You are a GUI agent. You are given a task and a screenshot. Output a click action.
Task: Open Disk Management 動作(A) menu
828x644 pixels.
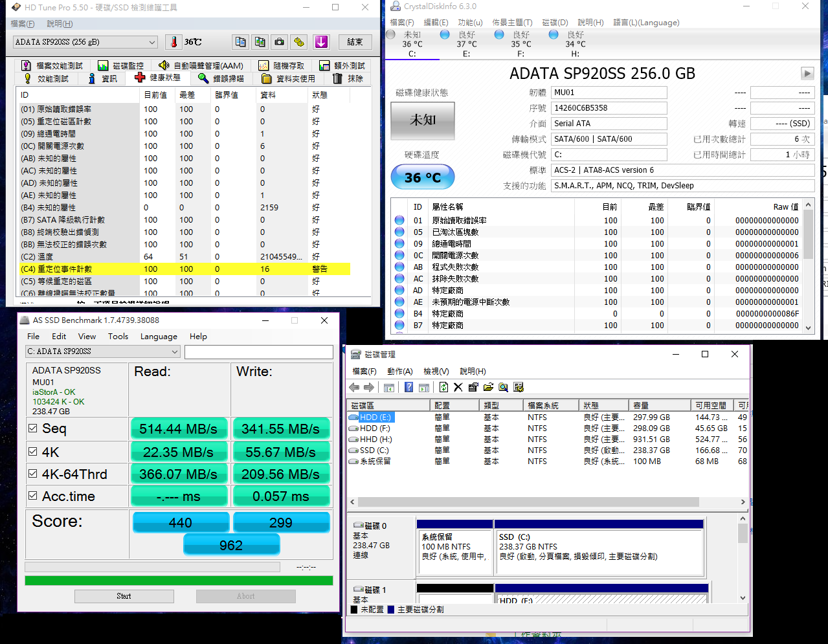click(399, 372)
